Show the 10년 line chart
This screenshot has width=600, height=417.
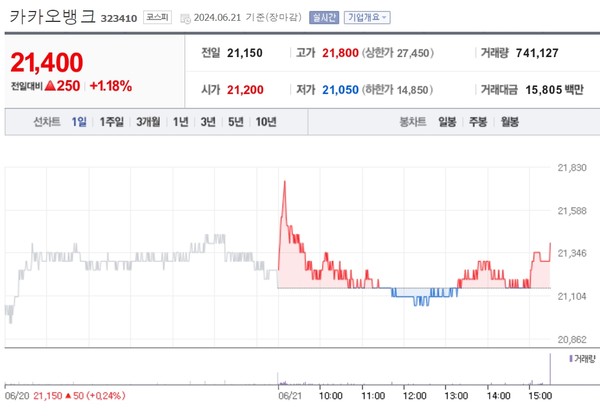click(x=266, y=122)
